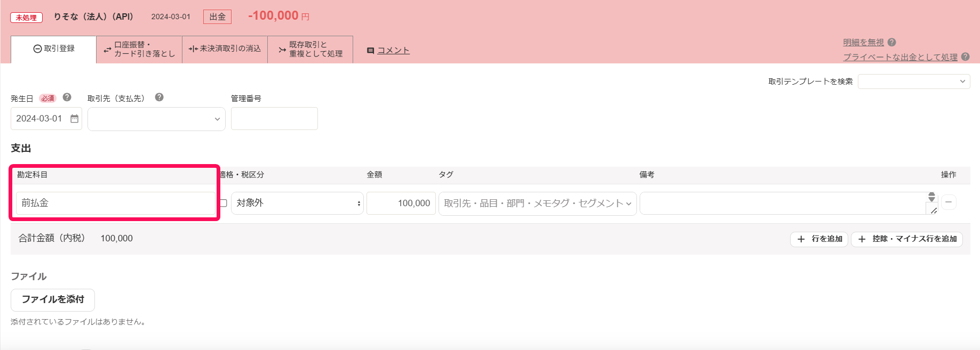Click the 未処理 status badge

click(x=26, y=18)
